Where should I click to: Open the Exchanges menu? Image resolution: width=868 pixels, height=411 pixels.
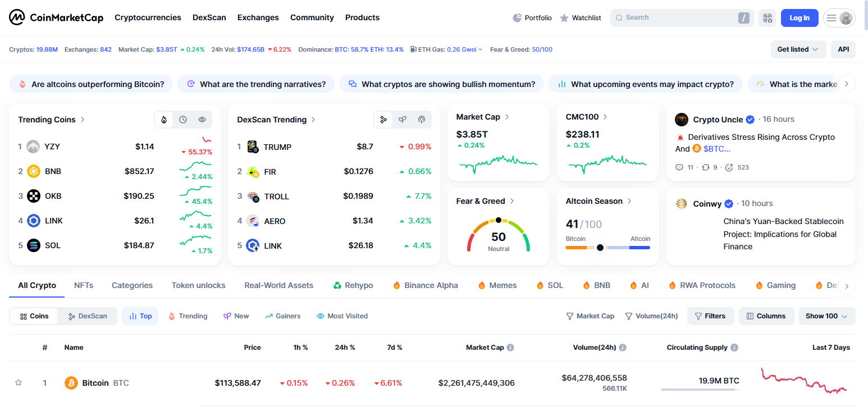[x=258, y=17]
